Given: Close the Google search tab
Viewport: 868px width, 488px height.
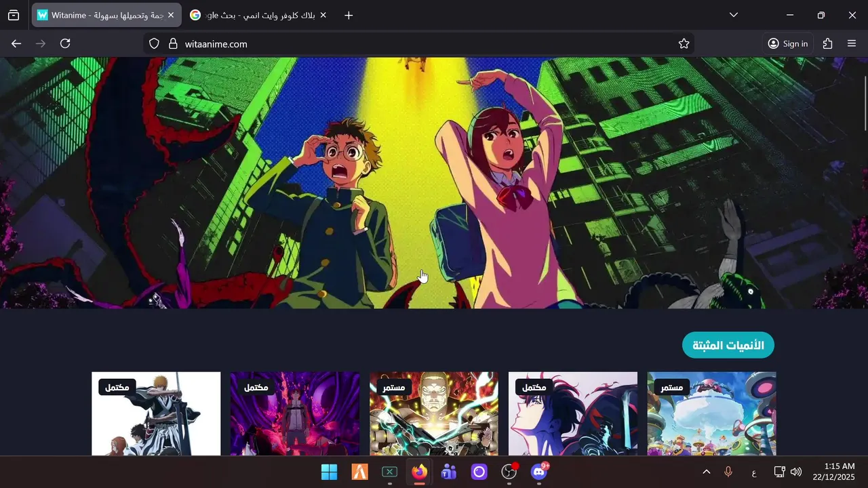Looking at the screenshot, I should [323, 15].
